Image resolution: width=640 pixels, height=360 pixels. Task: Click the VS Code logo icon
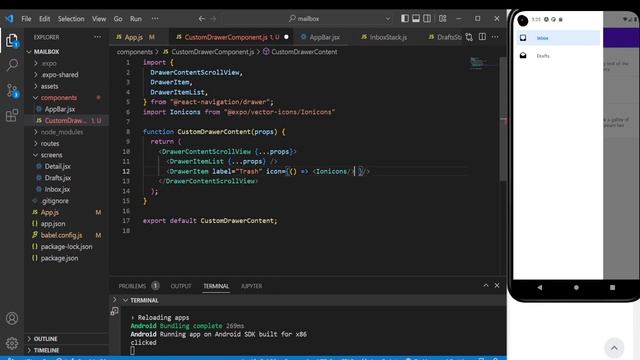[x=9, y=19]
